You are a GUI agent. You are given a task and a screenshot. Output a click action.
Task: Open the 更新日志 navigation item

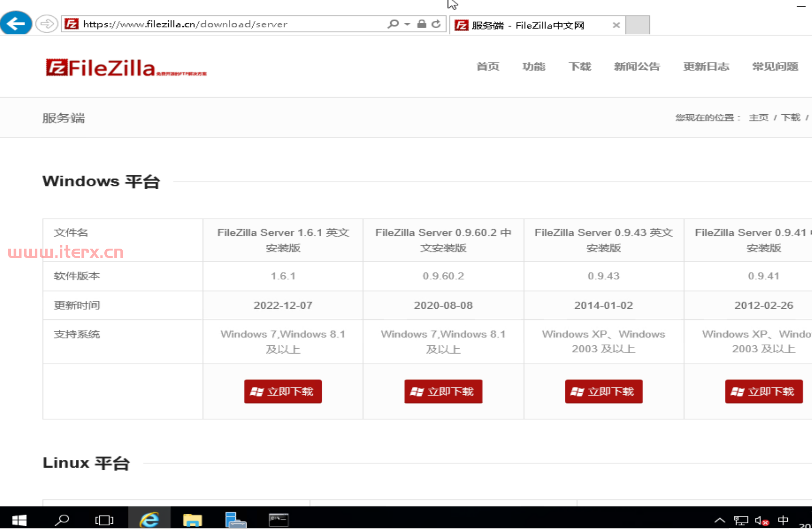[x=706, y=66]
